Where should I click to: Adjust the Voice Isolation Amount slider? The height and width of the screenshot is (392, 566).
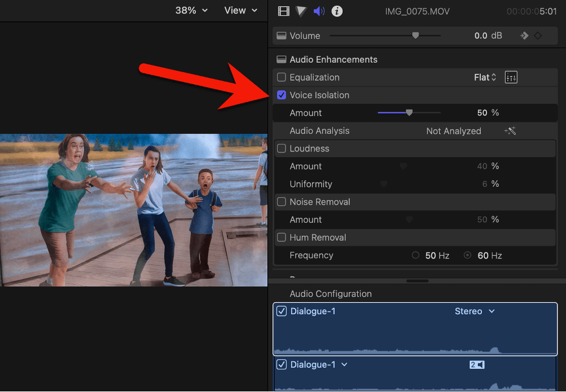point(410,112)
